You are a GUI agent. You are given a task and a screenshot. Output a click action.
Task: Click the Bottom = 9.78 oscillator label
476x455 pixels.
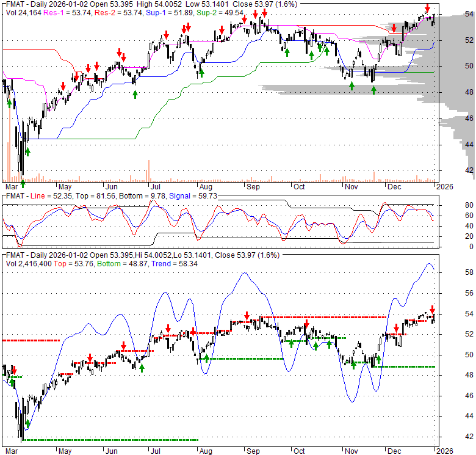coord(142,196)
